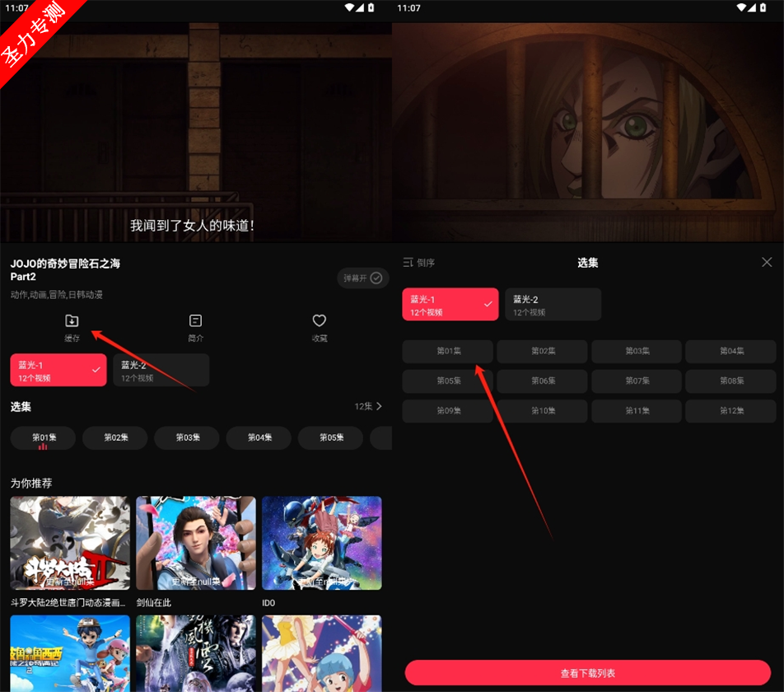Open IDO recommendation thumbnail
784x692 pixels.
pyautogui.click(x=321, y=543)
